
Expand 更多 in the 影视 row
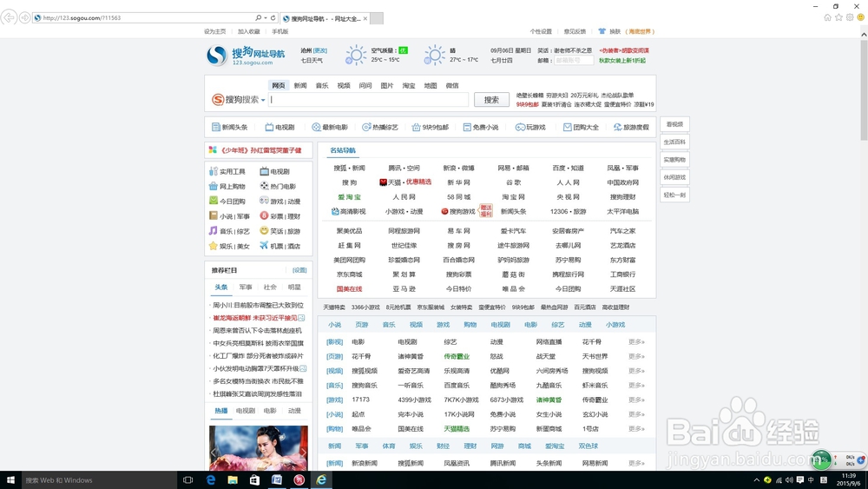click(636, 342)
